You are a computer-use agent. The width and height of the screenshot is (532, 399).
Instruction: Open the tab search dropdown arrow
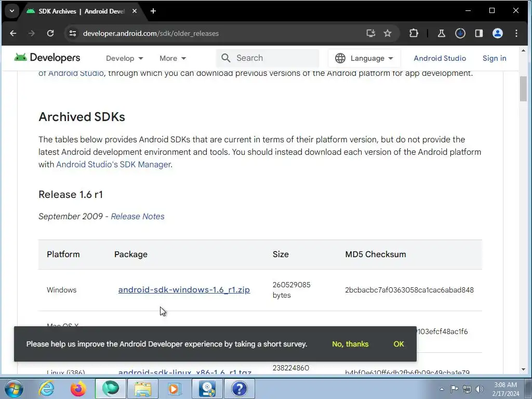click(12, 11)
